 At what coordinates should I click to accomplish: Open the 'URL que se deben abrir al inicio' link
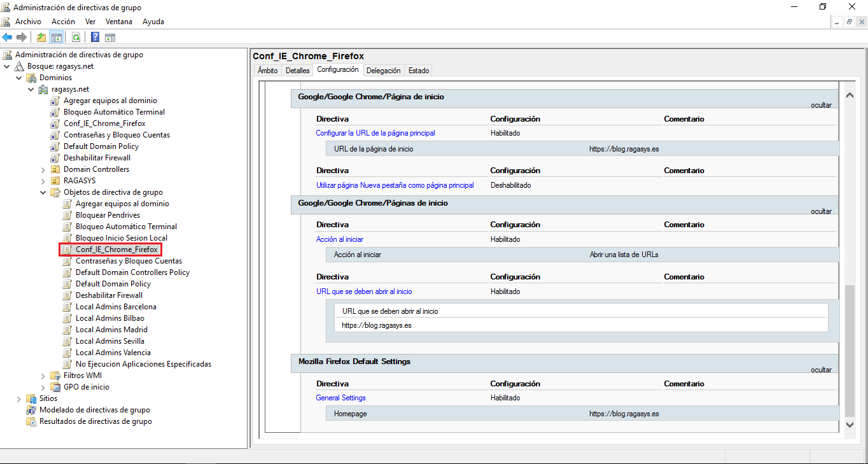click(364, 292)
